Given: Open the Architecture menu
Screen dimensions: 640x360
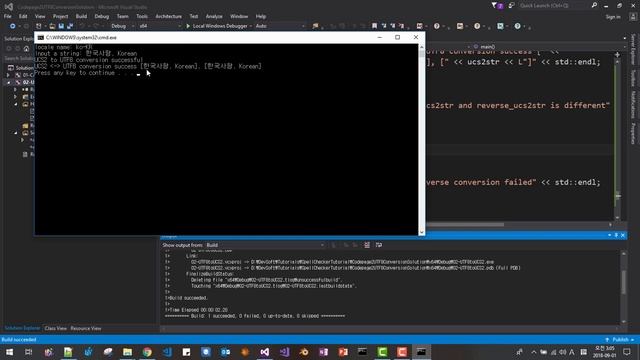Looking at the screenshot, I should [x=169, y=16].
